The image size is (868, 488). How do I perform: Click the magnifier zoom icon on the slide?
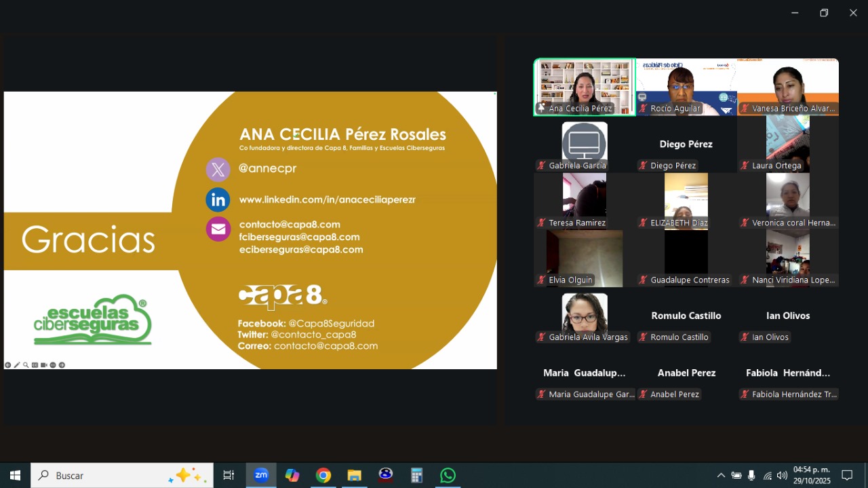(26, 365)
